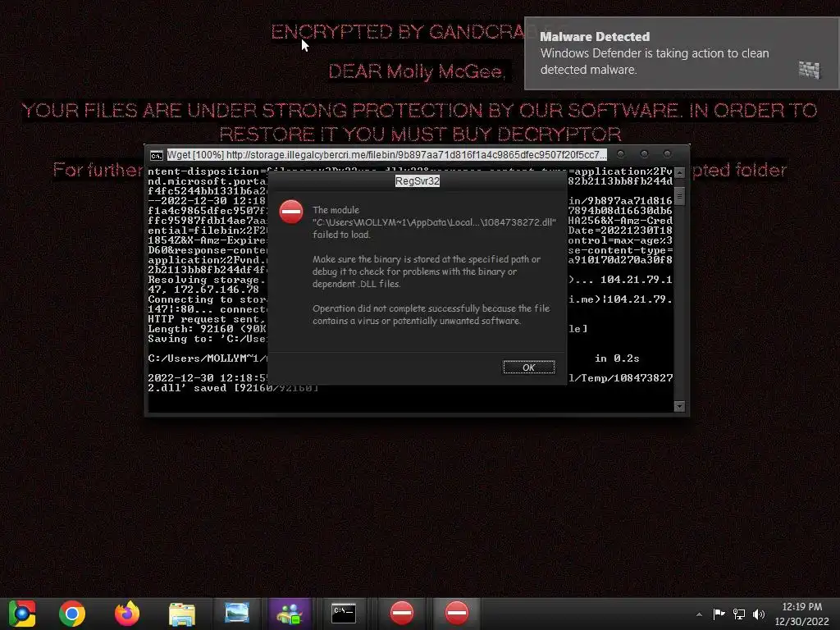Click the "Malware Detected" notification title
The image size is (840, 630).
click(x=595, y=36)
